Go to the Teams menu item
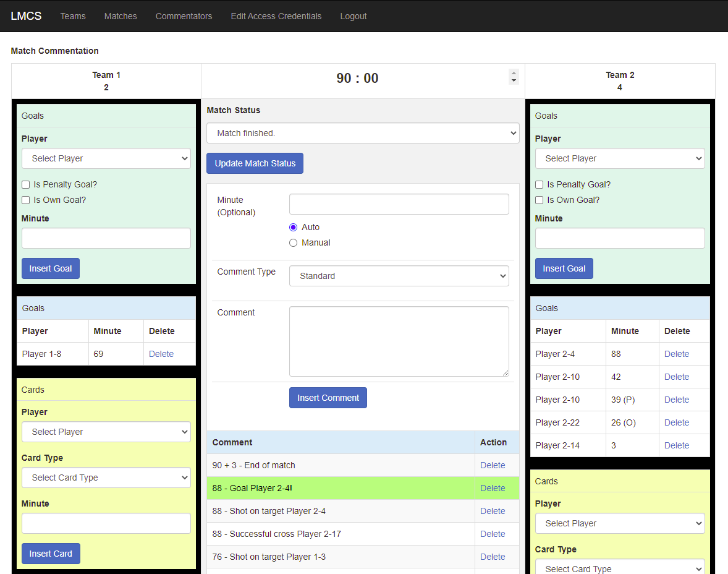 [x=73, y=16]
